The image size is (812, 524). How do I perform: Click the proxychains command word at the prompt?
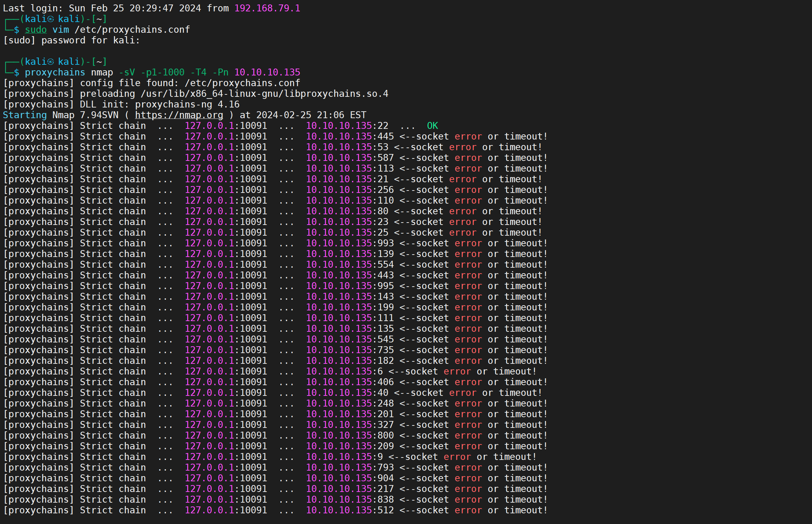click(55, 72)
